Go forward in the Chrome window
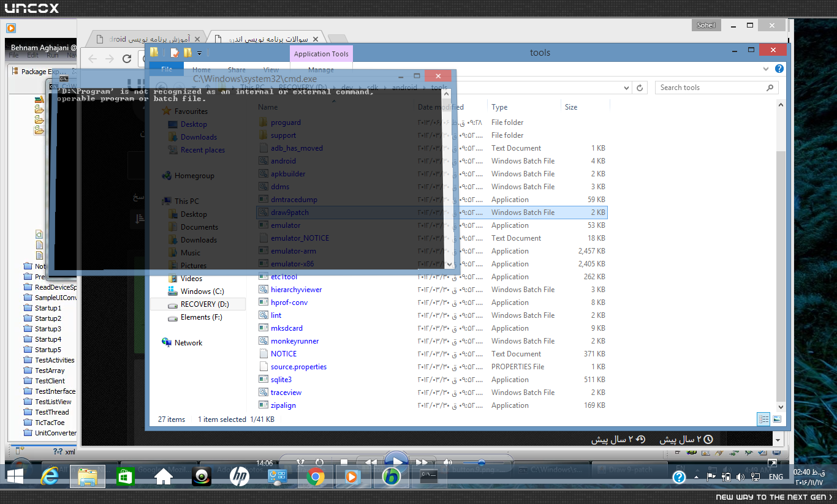Screen dimensions: 837x504 [x=110, y=59]
